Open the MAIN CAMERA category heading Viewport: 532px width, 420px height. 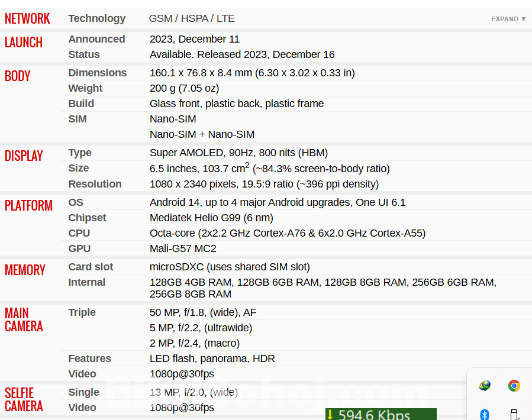(24, 319)
